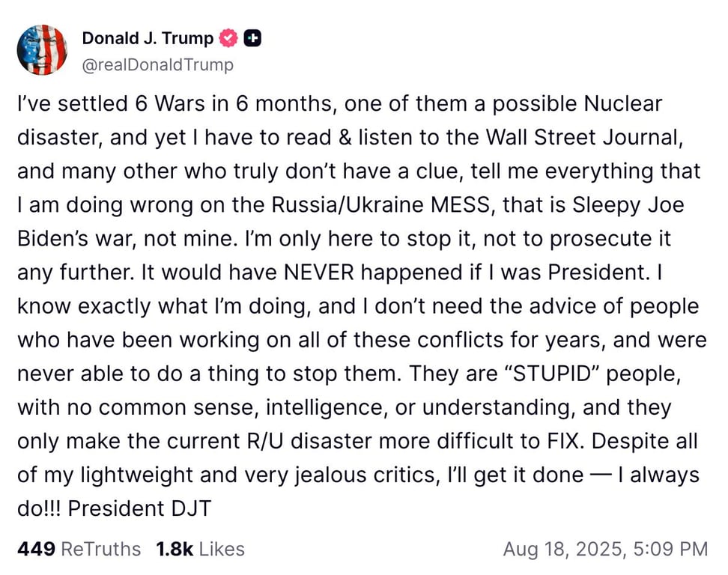This screenshot has width=728, height=575.
Task: Click the pink verification seal icon
Action: pos(228,37)
